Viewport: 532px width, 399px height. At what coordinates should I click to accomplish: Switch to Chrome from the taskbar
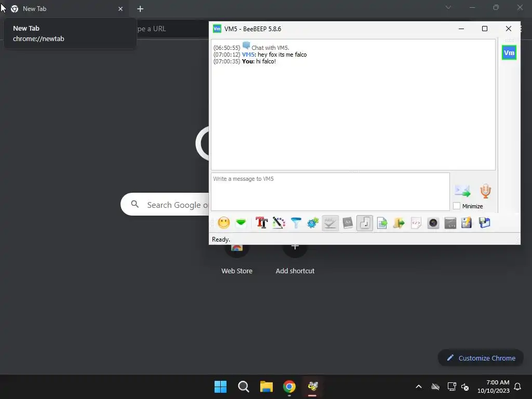[289, 387]
